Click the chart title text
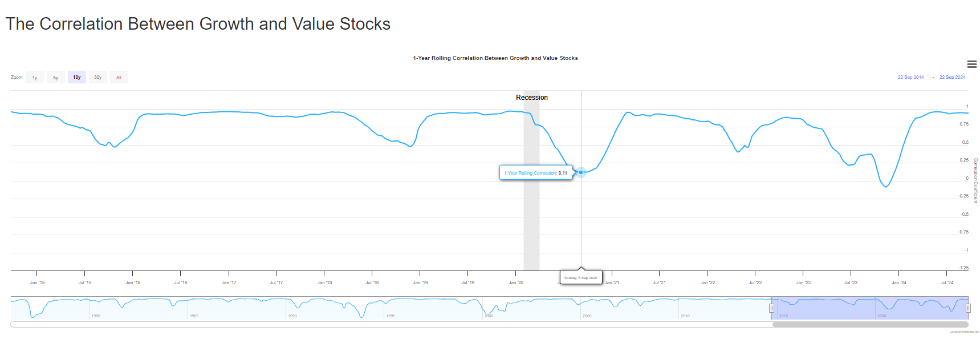980x343 pixels. pyautogui.click(x=495, y=58)
